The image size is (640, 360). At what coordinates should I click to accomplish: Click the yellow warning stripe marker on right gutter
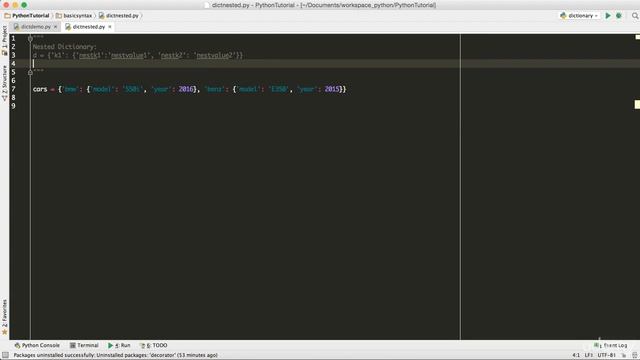click(637, 104)
